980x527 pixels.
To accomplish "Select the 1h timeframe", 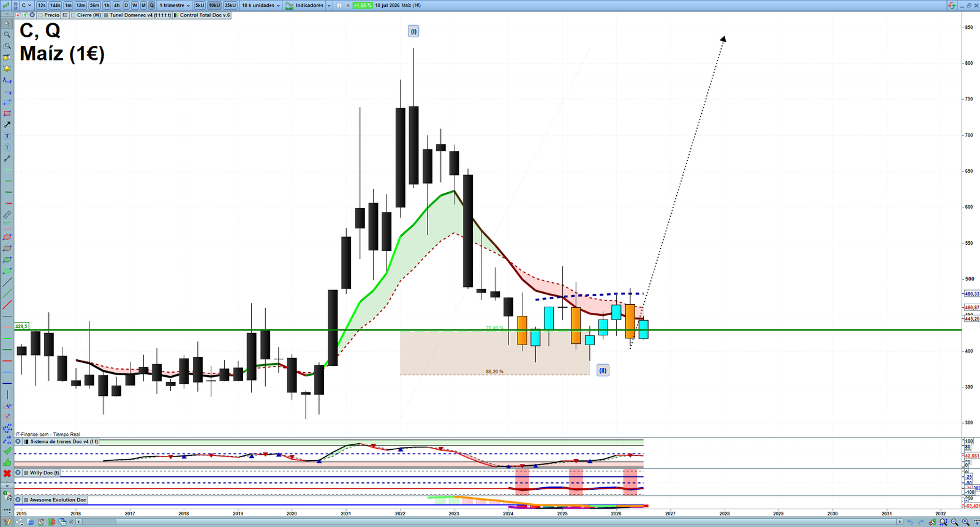I will pos(107,6).
